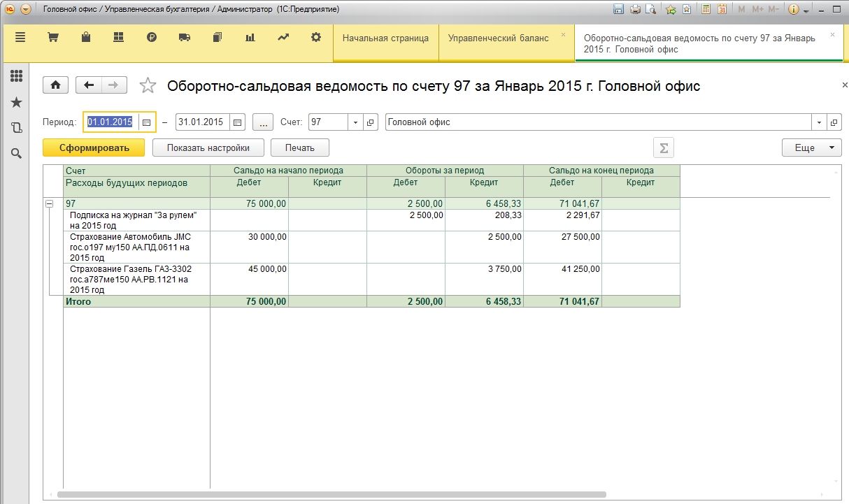Open the trend line section icon

point(283,37)
